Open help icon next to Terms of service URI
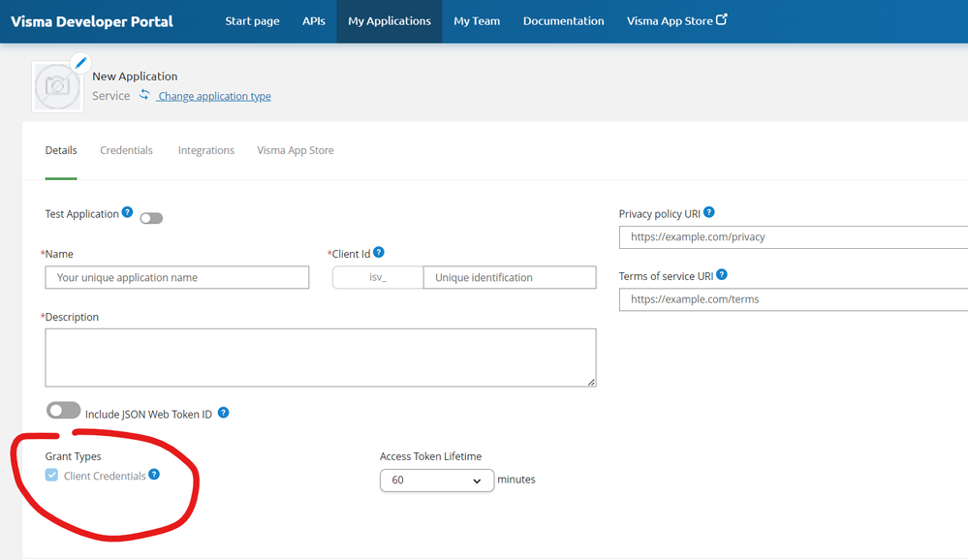 (x=722, y=275)
